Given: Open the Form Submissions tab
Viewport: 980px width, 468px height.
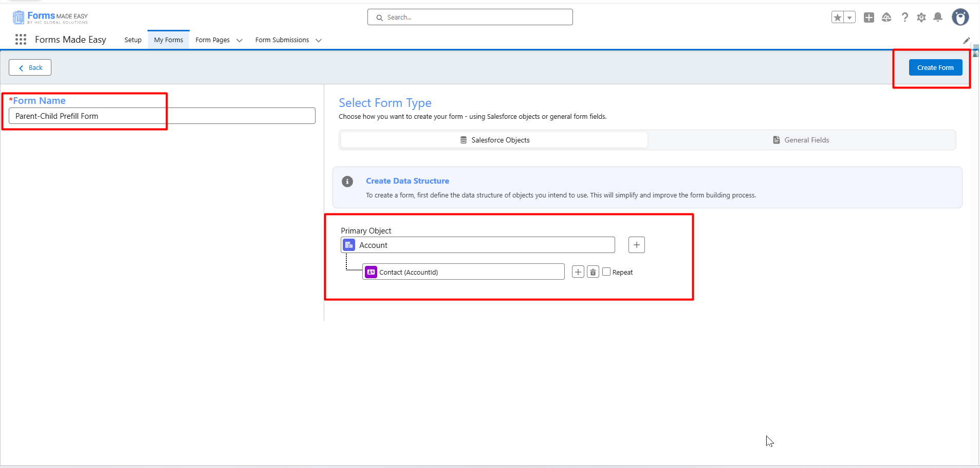Looking at the screenshot, I should [x=282, y=40].
